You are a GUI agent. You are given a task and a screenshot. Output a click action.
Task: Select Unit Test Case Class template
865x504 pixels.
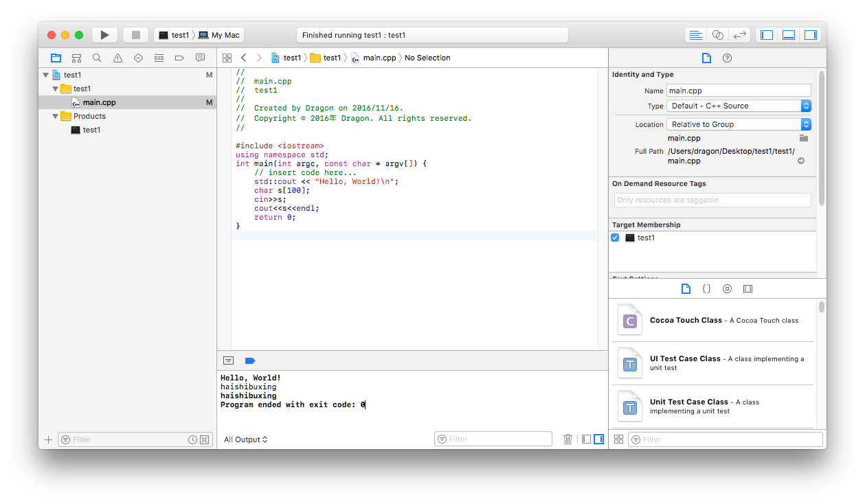[712, 406]
